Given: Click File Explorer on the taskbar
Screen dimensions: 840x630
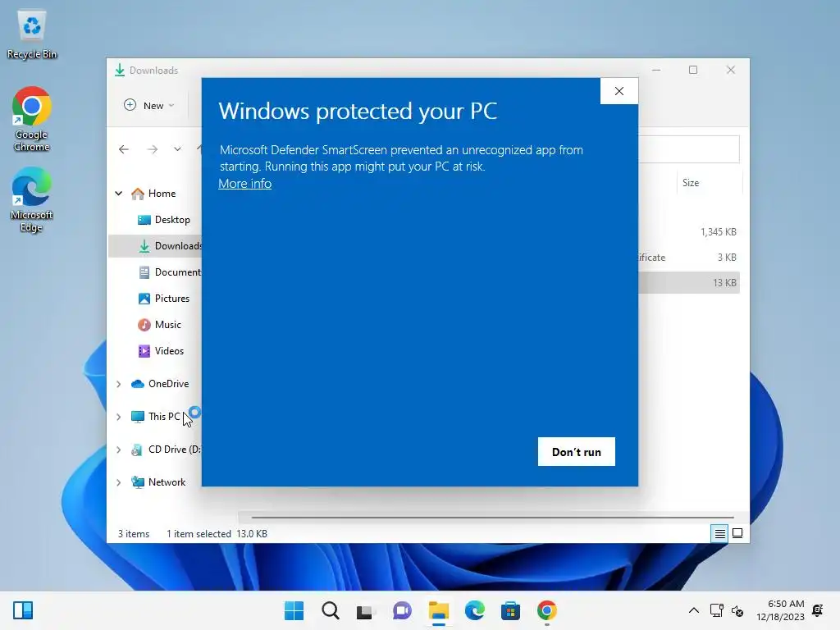Looking at the screenshot, I should [x=438, y=610].
